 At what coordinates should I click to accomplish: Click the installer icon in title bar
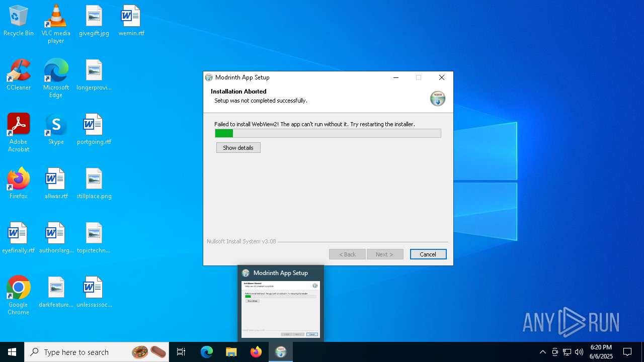tap(209, 77)
